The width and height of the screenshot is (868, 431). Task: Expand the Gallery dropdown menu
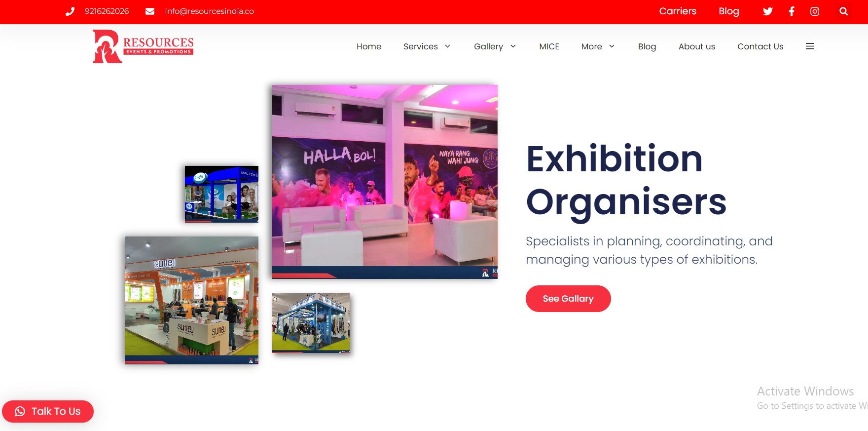pyautogui.click(x=495, y=46)
